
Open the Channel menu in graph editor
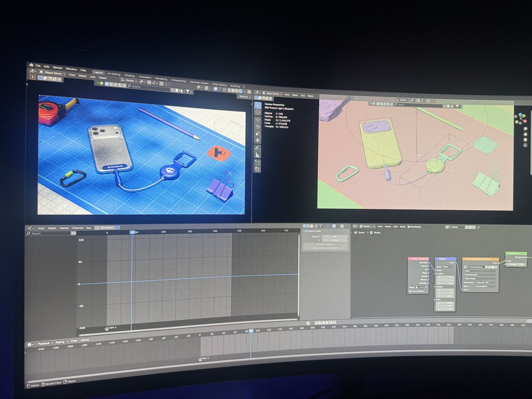(78, 228)
